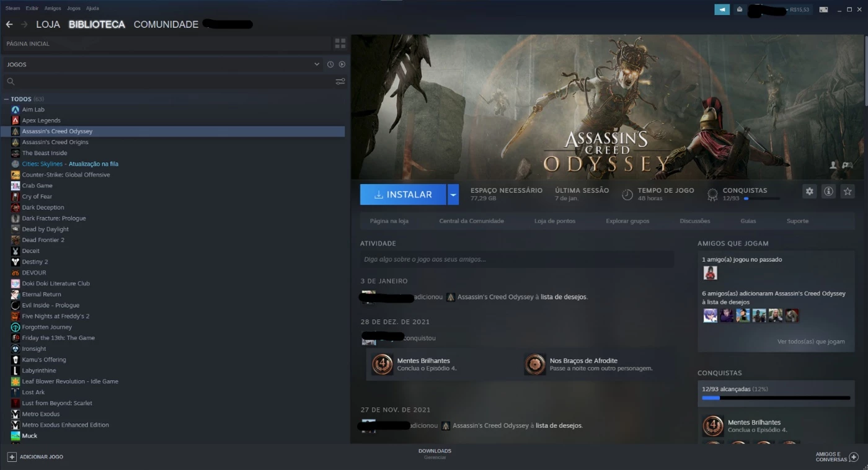Select Metro Exodus Enhanced Edition entry
This screenshot has height=470, width=868.
coord(65,425)
